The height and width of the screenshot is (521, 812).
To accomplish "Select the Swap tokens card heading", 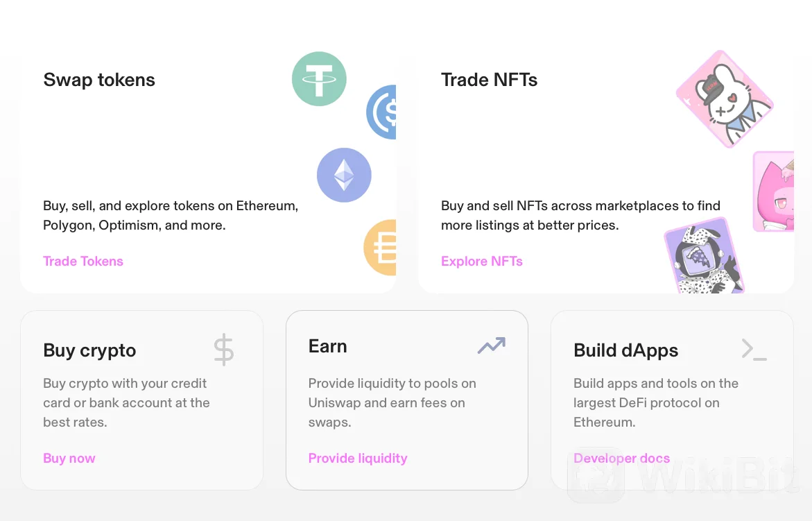I will click(99, 80).
